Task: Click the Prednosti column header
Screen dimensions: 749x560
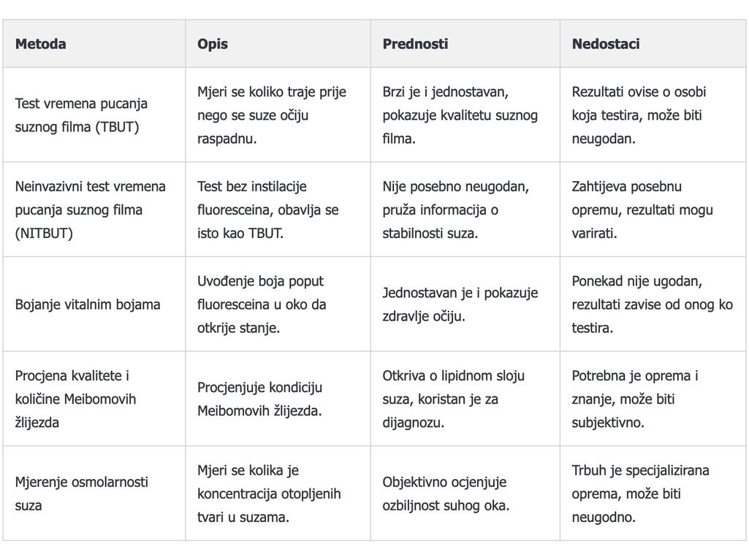Action: (415, 44)
